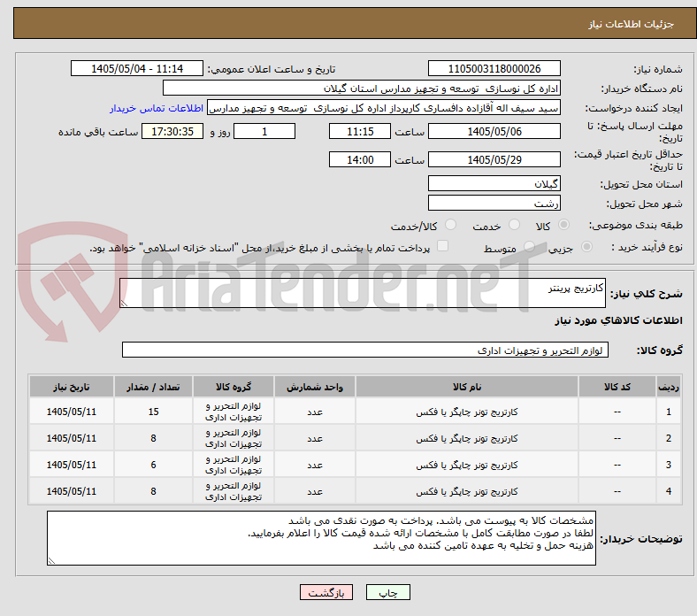This screenshot has height=616, width=697.
Task: Click the تعداد / مقدار column header
Action: tap(153, 387)
